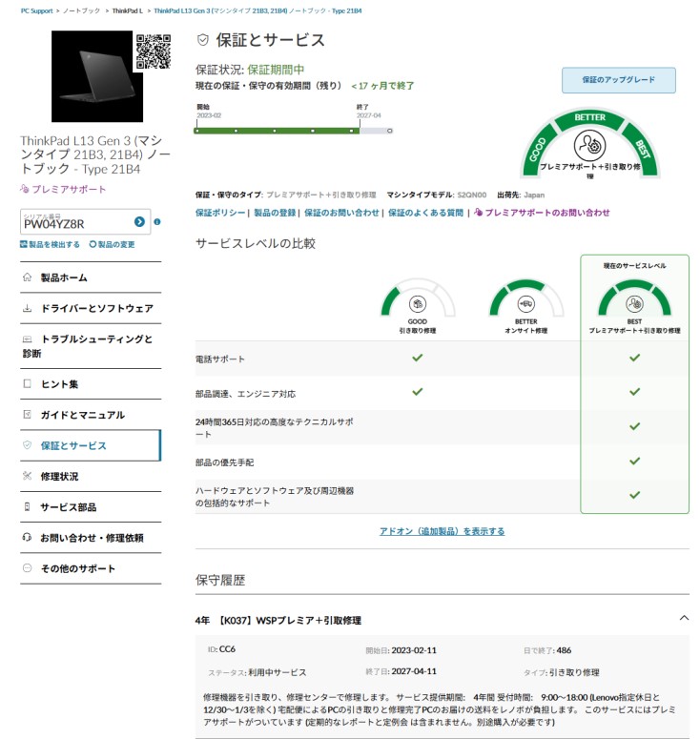Click the QR code image
This screenshot has height=739, width=700.
point(154,51)
